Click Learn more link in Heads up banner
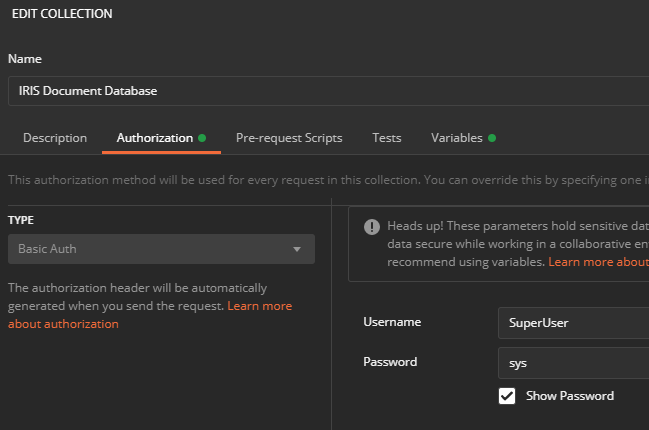 (x=598, y=262)
